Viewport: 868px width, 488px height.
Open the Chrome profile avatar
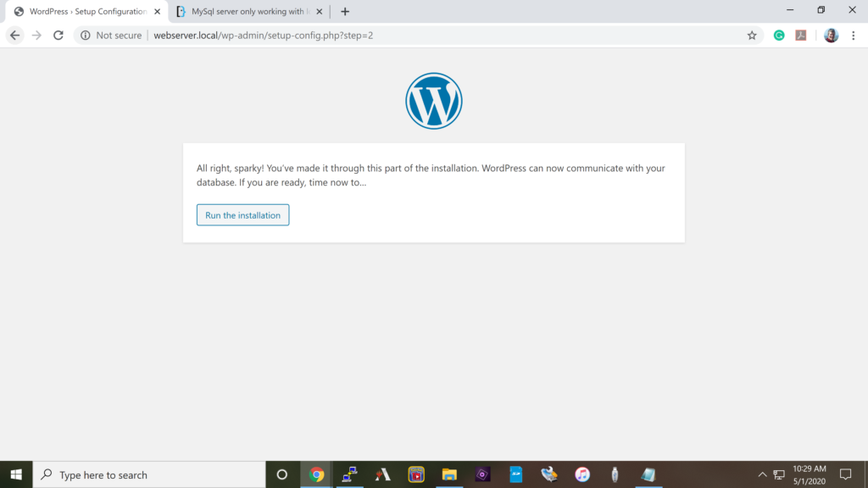(831, 36)
